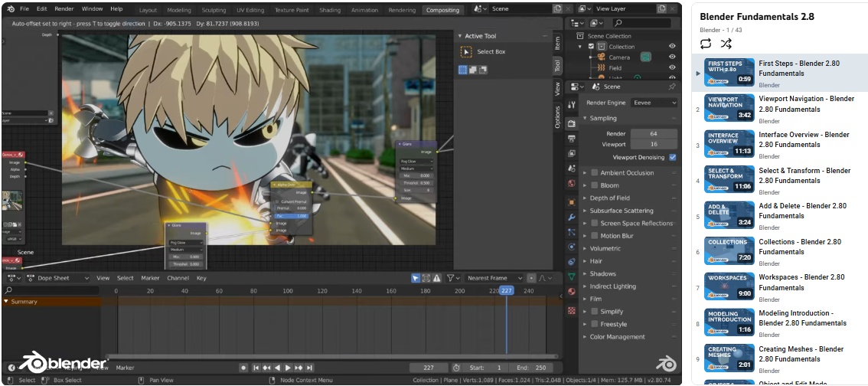Viewport: 868px width, 386px height.
Task: Toggle the Viewport Denoising checkbox
Action: click(x=673, y=157)
